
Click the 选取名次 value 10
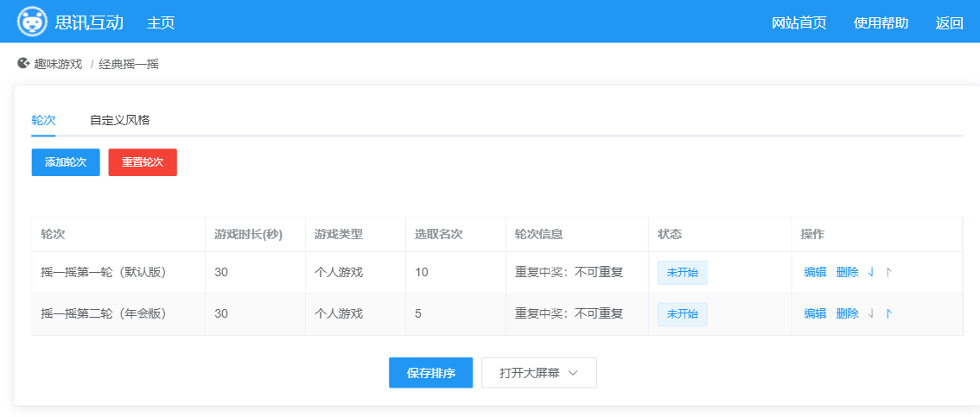[x=422, y=272]
